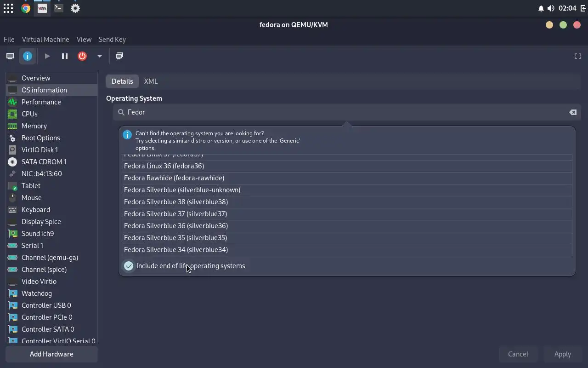Select SATA CDROM 1 in hardware list
This screenshot has width=588, height=368.
pyautogui.click(x=51, y=162)
